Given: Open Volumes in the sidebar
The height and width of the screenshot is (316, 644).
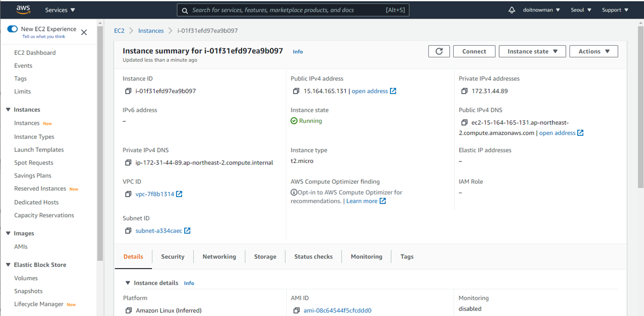Looking at the screenshot, I should click(x=26, y=278).
